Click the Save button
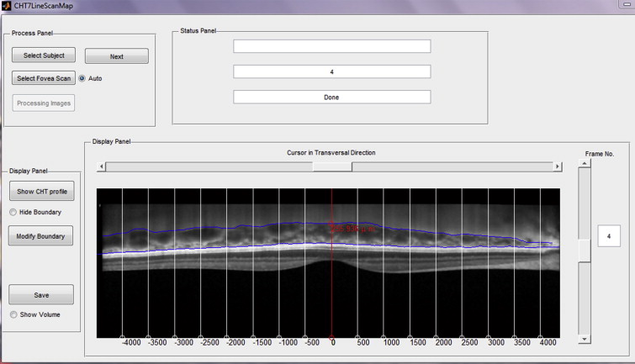 [x=41, y=295]
